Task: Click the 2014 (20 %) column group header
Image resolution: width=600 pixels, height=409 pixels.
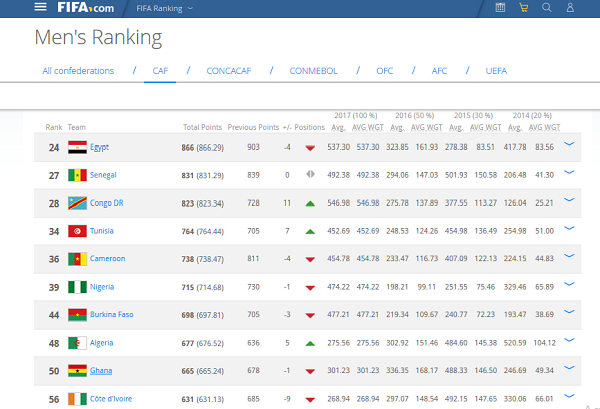Action: point(532,116)
